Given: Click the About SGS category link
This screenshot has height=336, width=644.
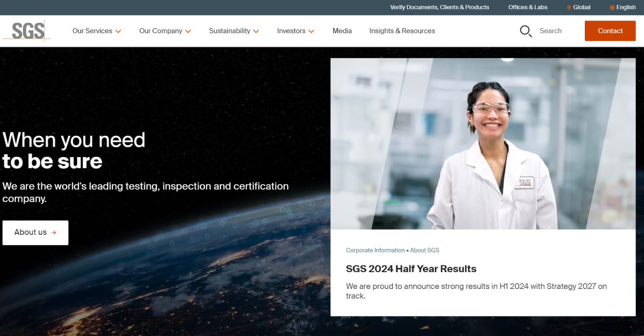Looking at the screenshot, I should 425,250.
